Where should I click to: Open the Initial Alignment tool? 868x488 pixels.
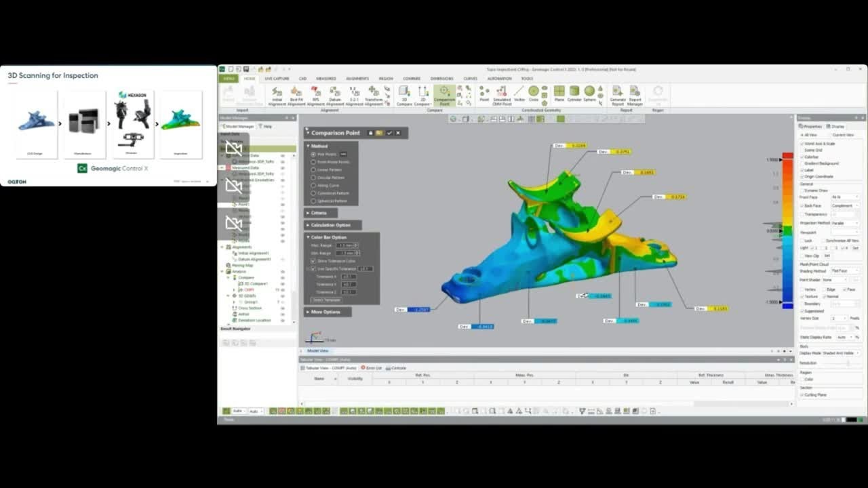click(x=277, y=95)
